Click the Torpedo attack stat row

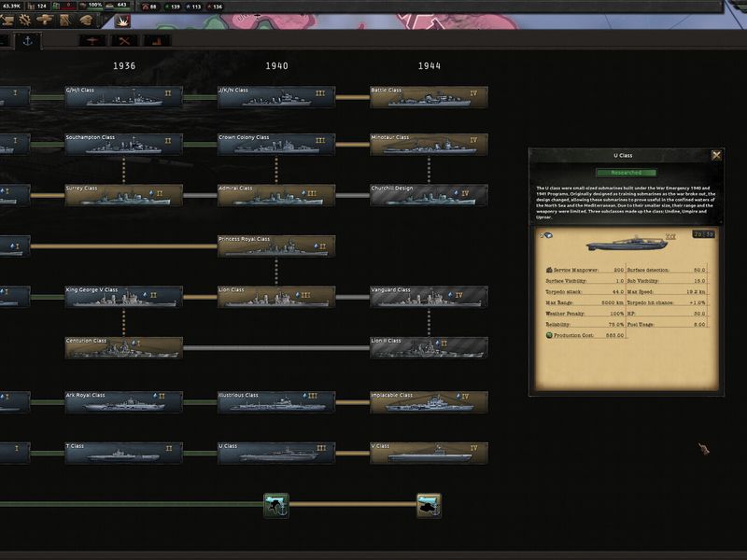coord(585,292)
